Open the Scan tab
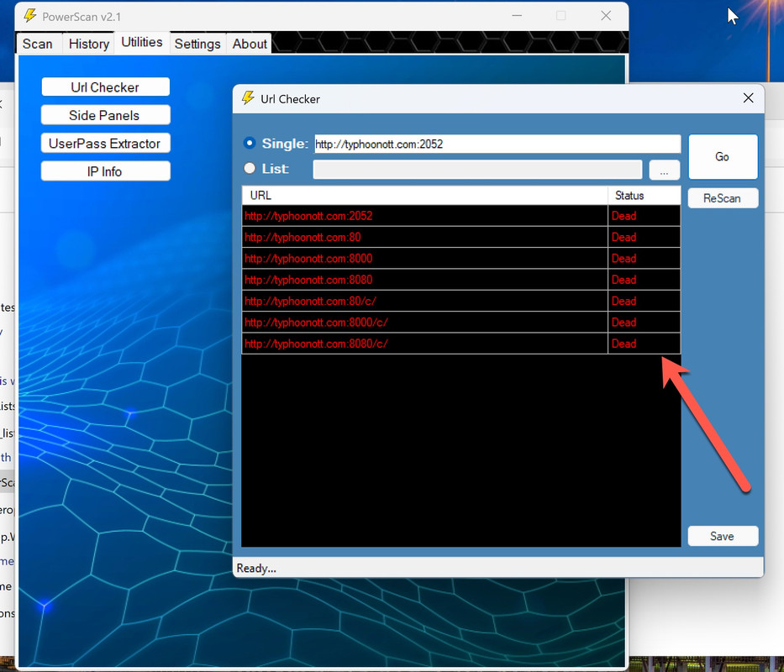Image resolution: width=784 pixels, height=672 pixels. [38, 44]
